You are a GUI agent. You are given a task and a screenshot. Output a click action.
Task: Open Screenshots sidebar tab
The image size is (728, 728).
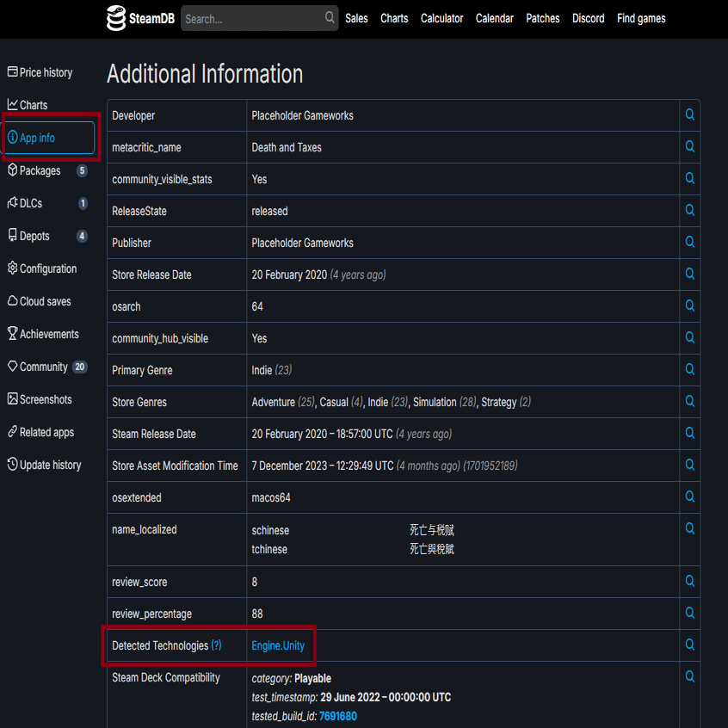(40, 399)
